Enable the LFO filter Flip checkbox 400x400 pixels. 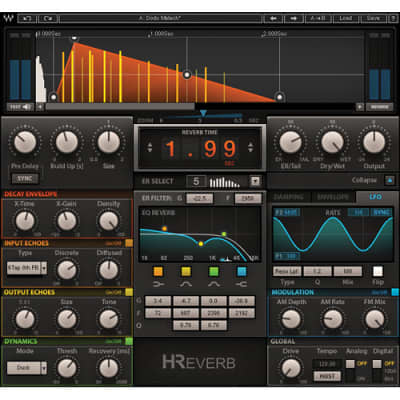(377, 271)
